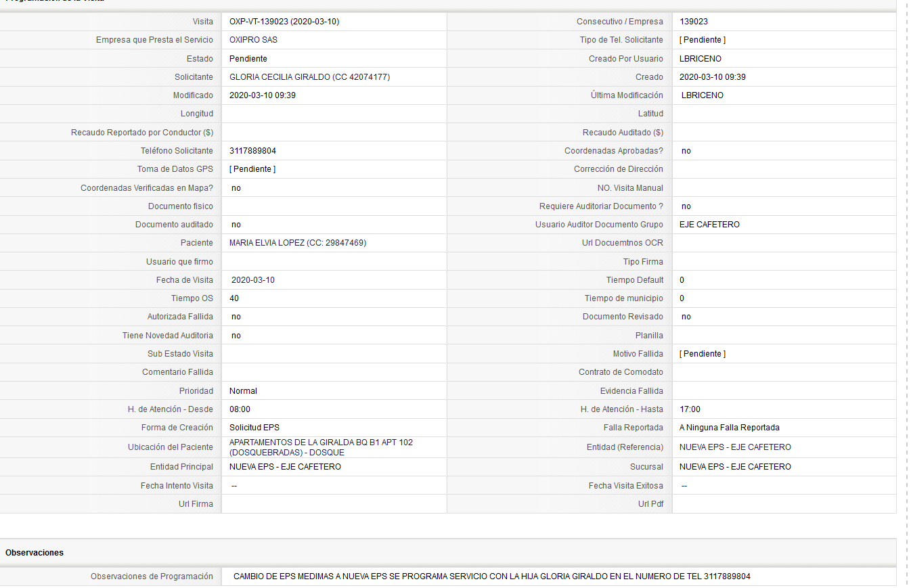The image size is (911, 588).
Task: Click the Tiempo Default value 0
Action: (x=682, y=280)
